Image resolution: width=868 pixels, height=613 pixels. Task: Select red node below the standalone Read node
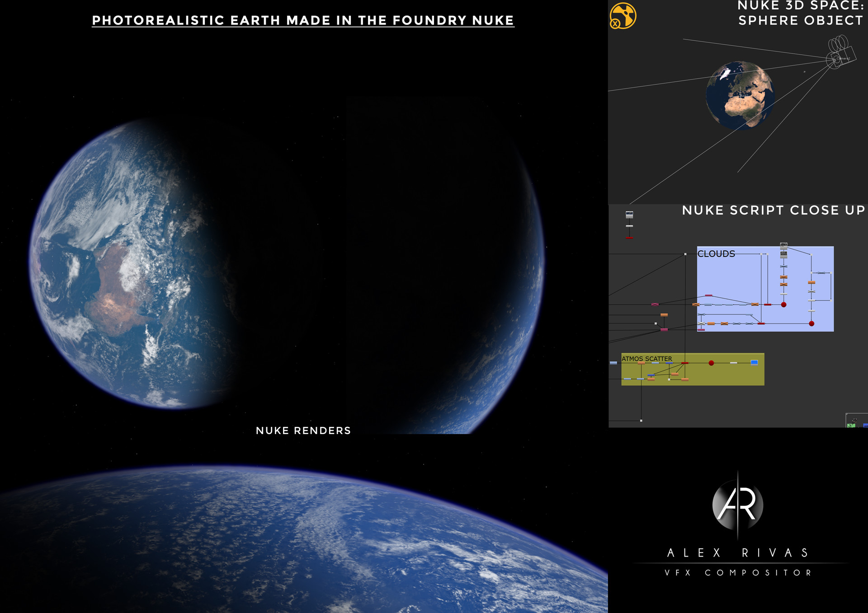coord(629,238)
